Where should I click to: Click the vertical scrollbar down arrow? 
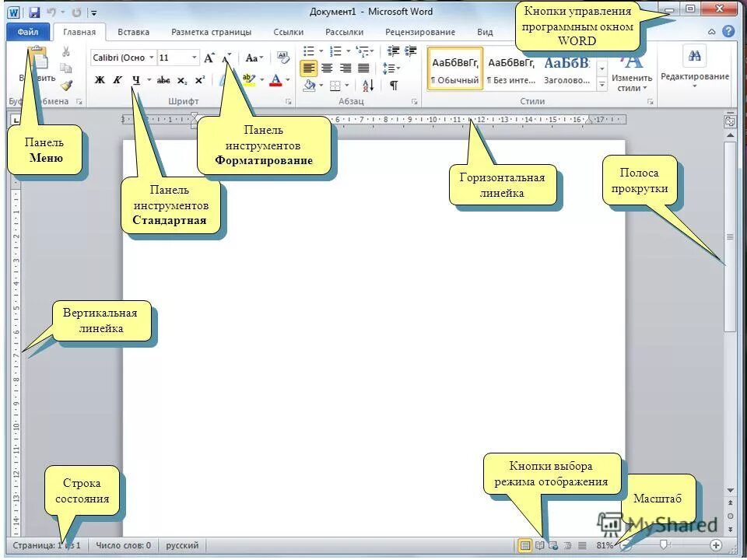[x=730, y=491]
